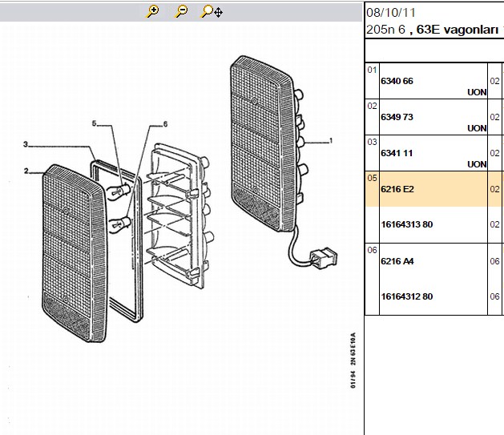Viewport: 504px width, 435px height.
Task: Click row index 02 in parts table
Action: click(x=372, y=106)
